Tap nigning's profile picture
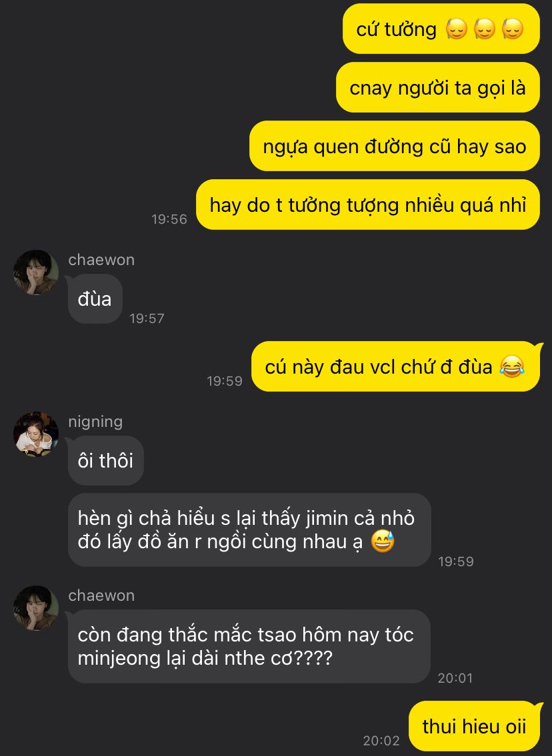The height and width of the screenshot is (756, 552). pyautogui.click(x=36, y=434)
